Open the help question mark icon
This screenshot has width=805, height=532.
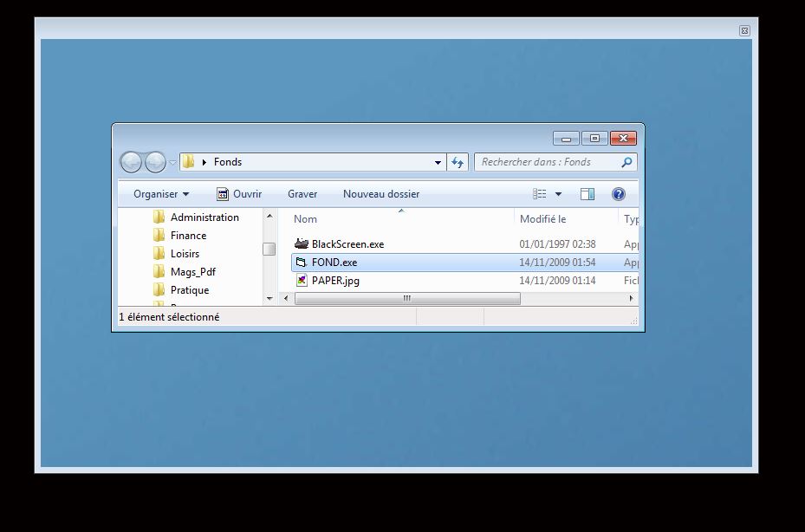click(618, 194)
